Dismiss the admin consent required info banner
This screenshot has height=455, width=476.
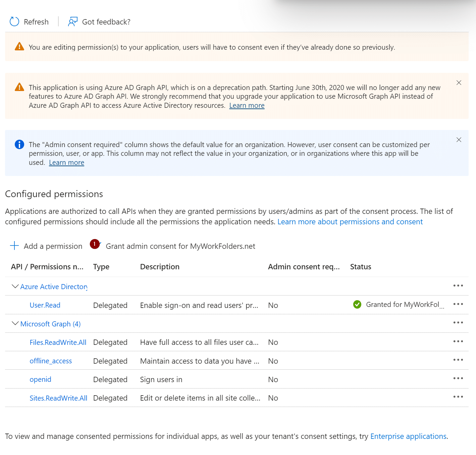[x=459, y=140]
